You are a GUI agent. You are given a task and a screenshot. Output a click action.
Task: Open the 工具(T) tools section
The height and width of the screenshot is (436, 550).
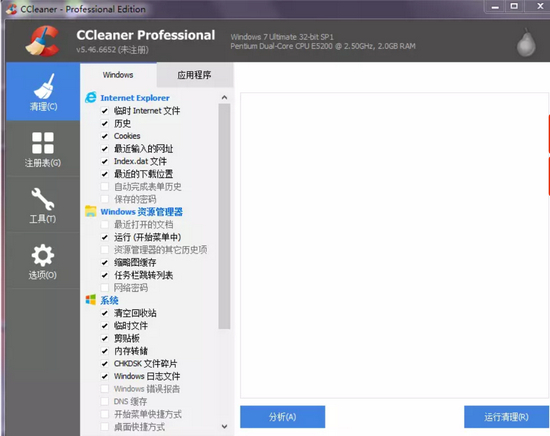(43, 205)
